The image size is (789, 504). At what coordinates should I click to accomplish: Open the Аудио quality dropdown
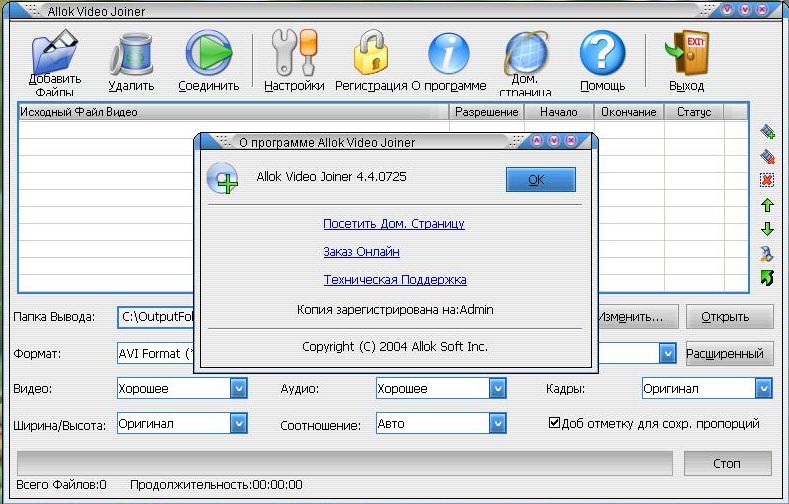497,388
